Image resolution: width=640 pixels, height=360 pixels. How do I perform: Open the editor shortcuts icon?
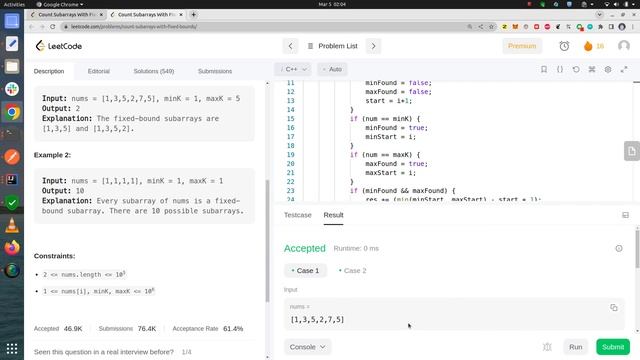592,69
